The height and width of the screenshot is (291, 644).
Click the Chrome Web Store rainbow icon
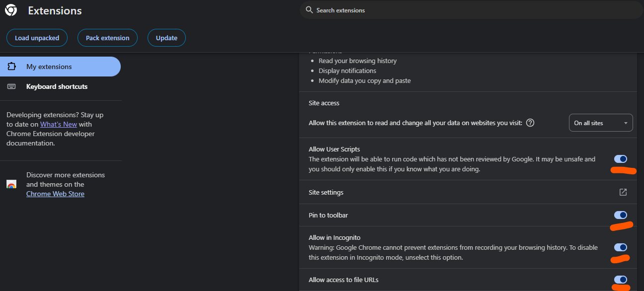pos(11,184)
